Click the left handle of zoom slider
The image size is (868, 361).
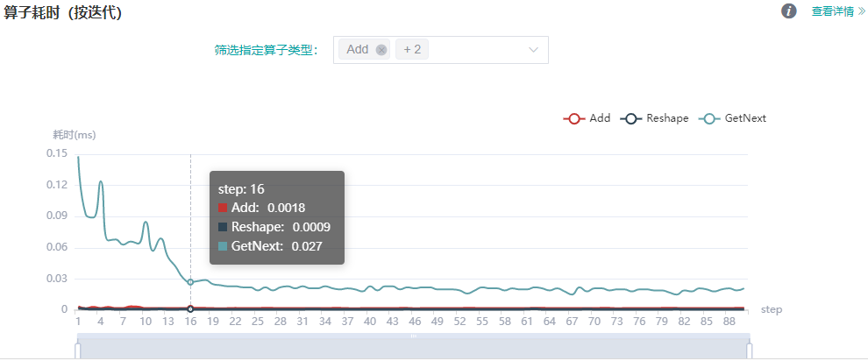pyautogui.click(x=78, y=350)
